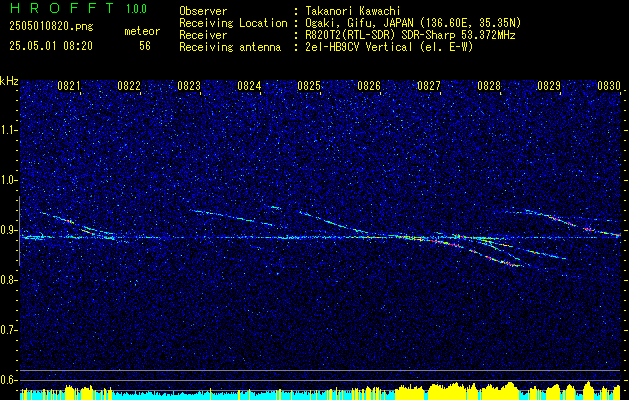Image resolution: width=629 pixels, height=400 pixels.
Task: Click the 0828 time marker
Action: [x=489, y=86]
